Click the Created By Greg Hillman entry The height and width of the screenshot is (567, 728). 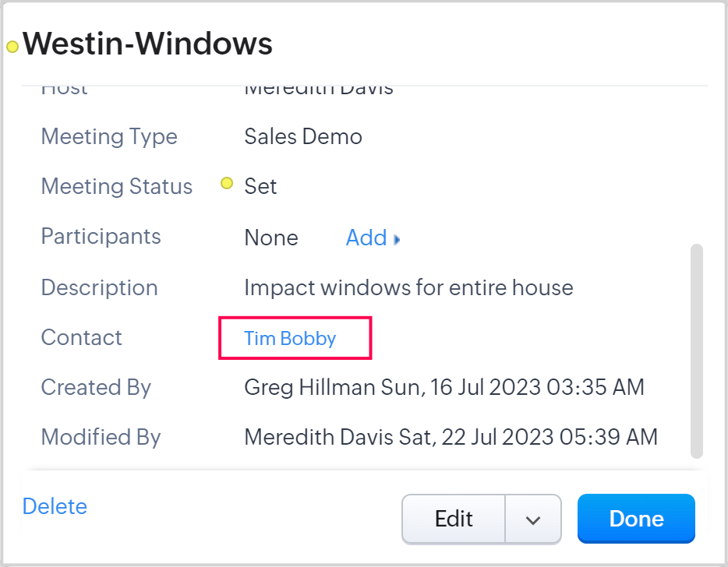tap(444, 387)
